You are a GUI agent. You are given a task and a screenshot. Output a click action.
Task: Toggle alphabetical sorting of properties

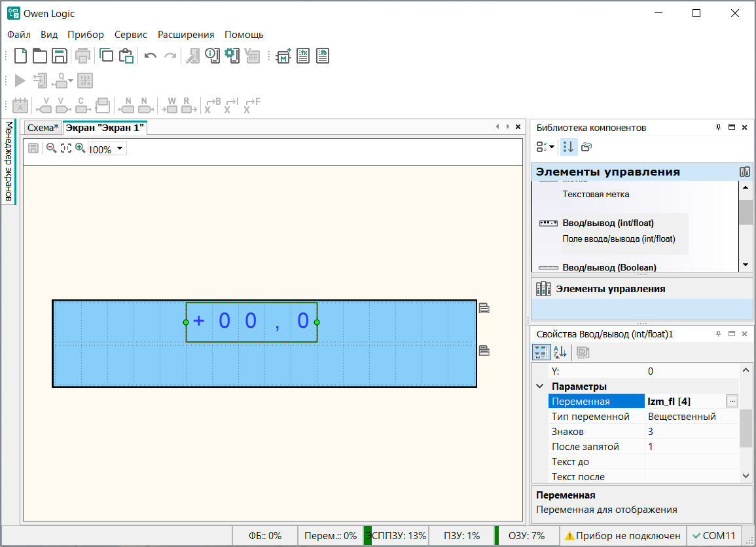(x=560, y=352)
